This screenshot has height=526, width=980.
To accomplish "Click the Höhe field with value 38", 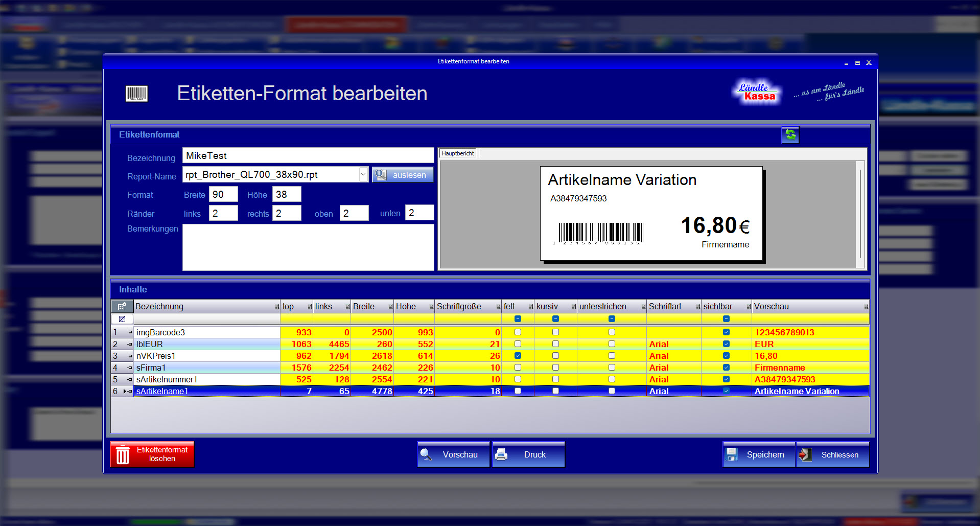I will pyautogui.click(x=287, y=194).
